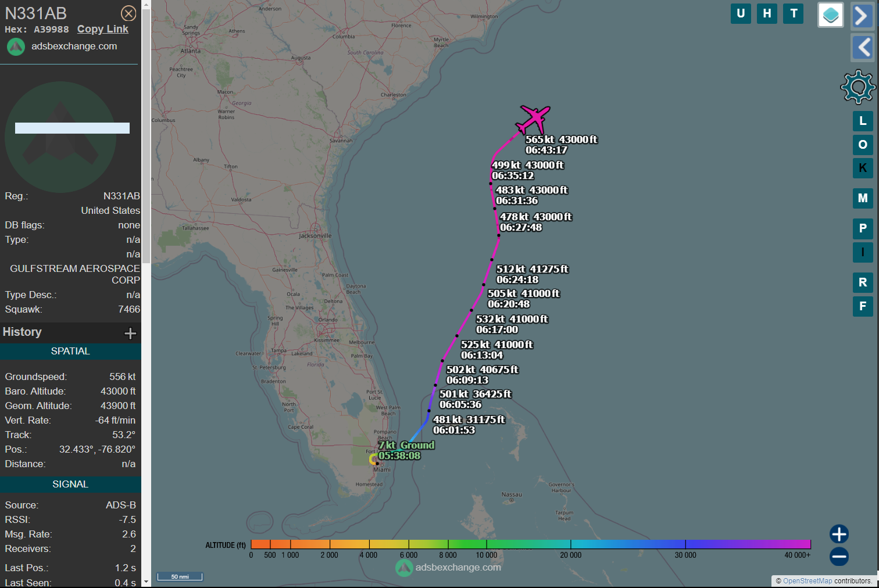The height and width of the screenshot is (588, 879).
Task: Click the United States country text
Action: point(110,210)
